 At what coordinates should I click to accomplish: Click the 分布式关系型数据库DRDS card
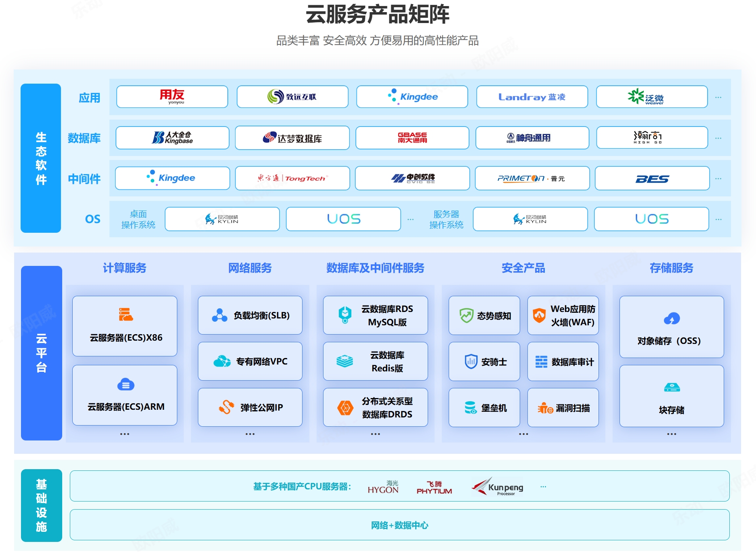(x=376, y=407)
